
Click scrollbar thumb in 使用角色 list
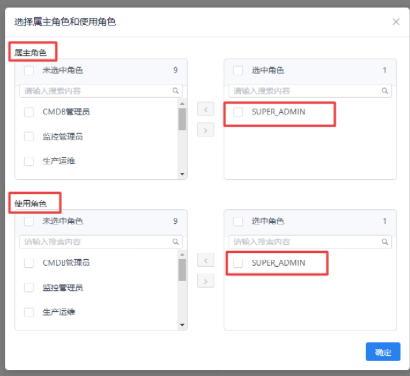click(x=182, y=270)
